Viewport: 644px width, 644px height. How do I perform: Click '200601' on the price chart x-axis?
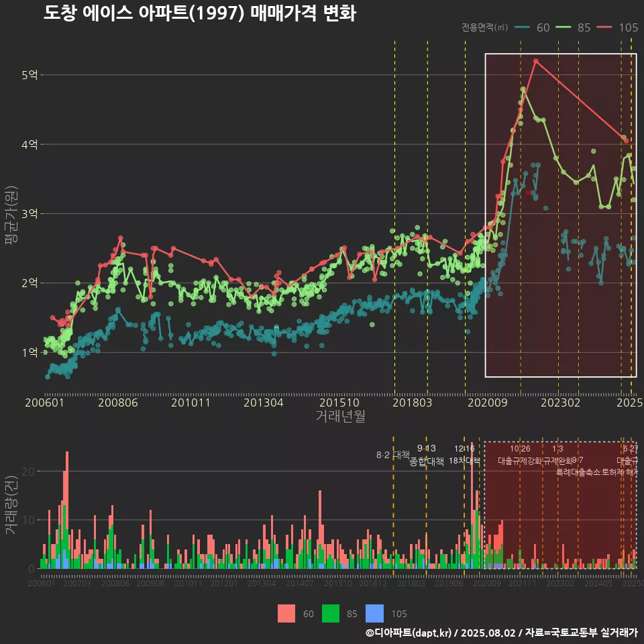pos(44,402)
